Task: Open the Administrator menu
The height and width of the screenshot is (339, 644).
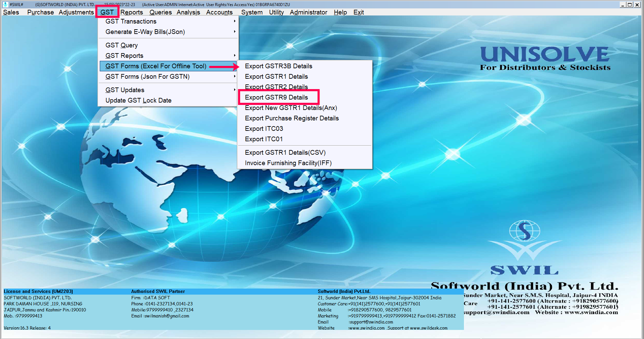Action: 308,12
